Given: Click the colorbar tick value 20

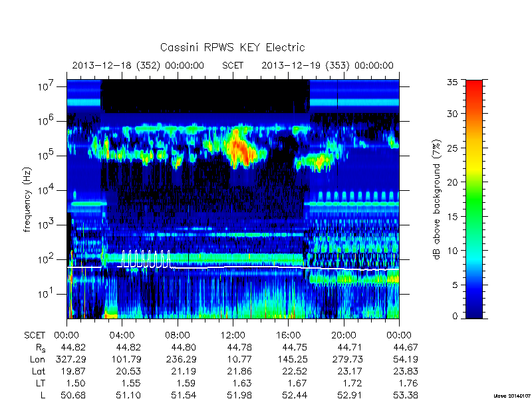Looking at the screenshot, I should 452,182.
